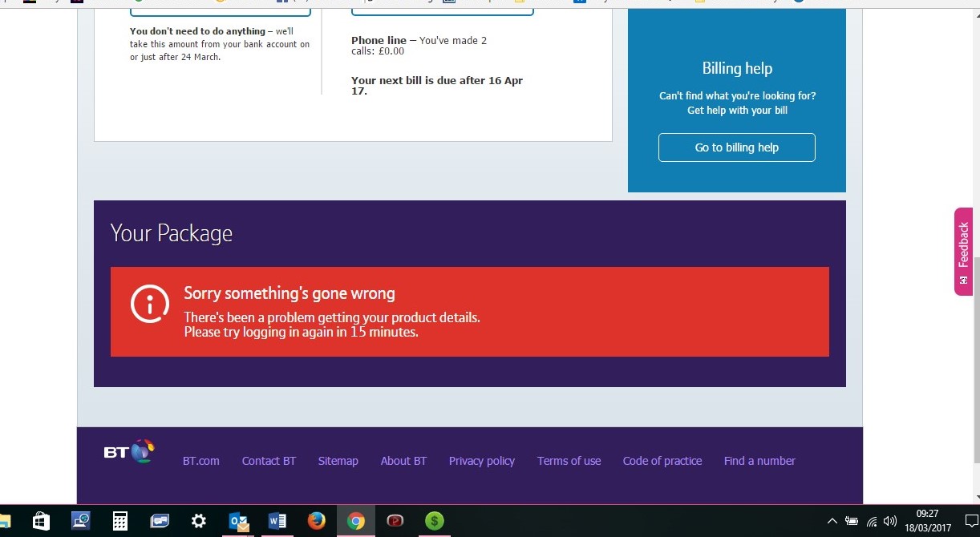Open the Privacy policy link

click(x=481, y=461)
